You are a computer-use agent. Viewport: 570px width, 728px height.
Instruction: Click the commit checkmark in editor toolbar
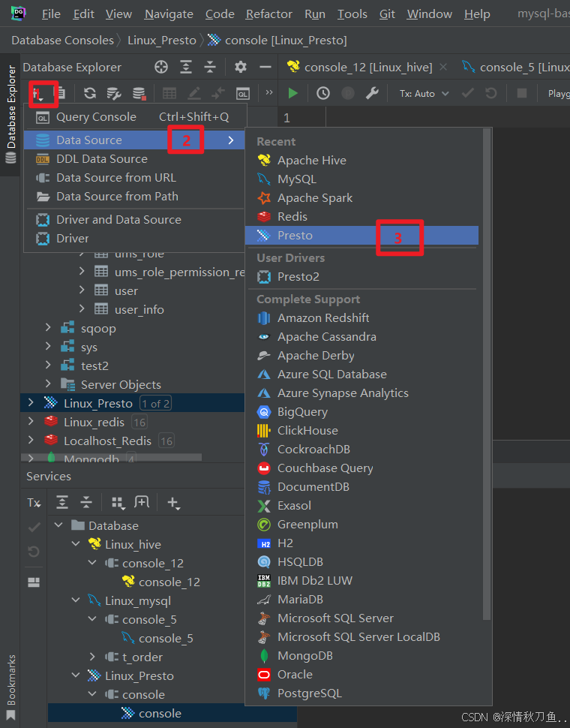[x=467, y=93]
